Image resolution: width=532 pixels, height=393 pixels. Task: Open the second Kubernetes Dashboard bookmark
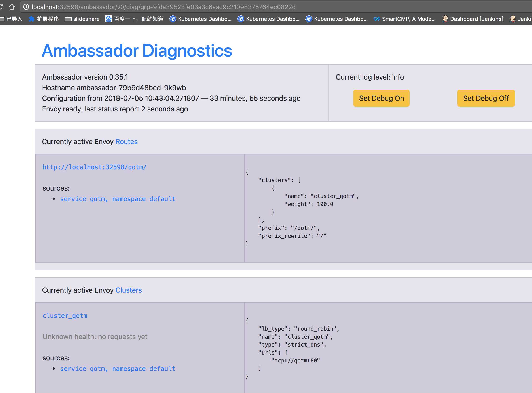[x=268, y=19]
